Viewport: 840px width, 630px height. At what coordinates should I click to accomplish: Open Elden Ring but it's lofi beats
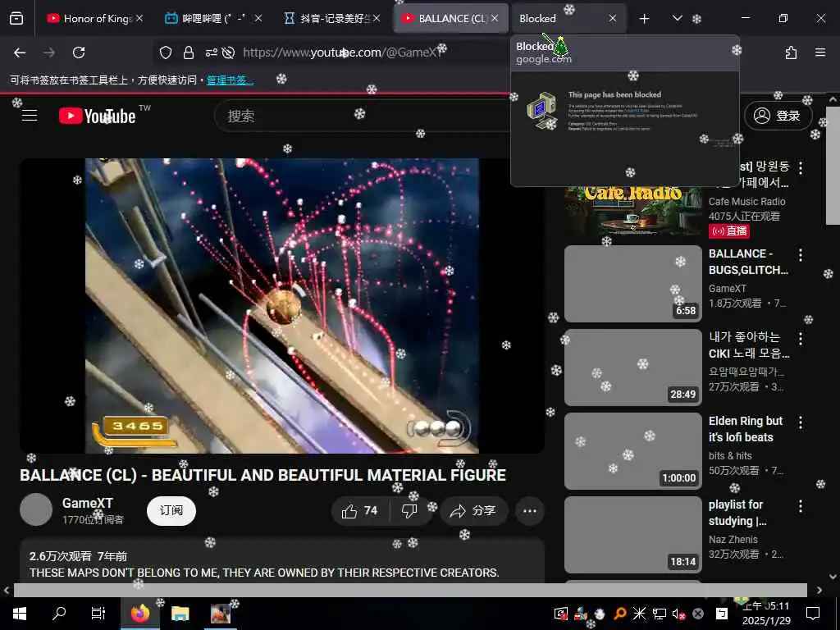click(746, 429)
